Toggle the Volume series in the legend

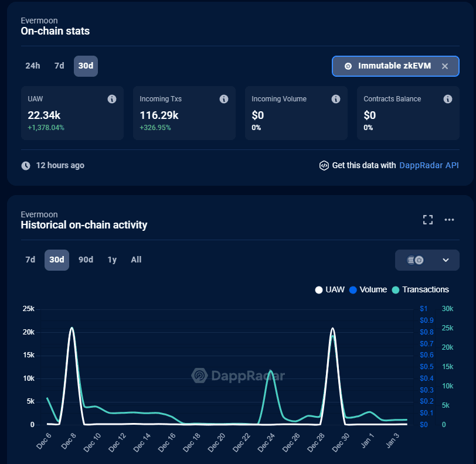coord(368,290)
